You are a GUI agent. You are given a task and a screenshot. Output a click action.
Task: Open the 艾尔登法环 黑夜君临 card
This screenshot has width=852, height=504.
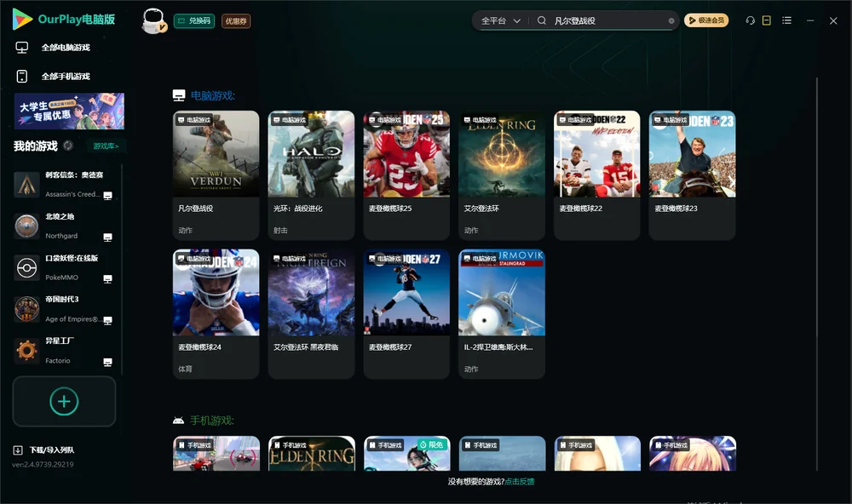click(311, 313)
